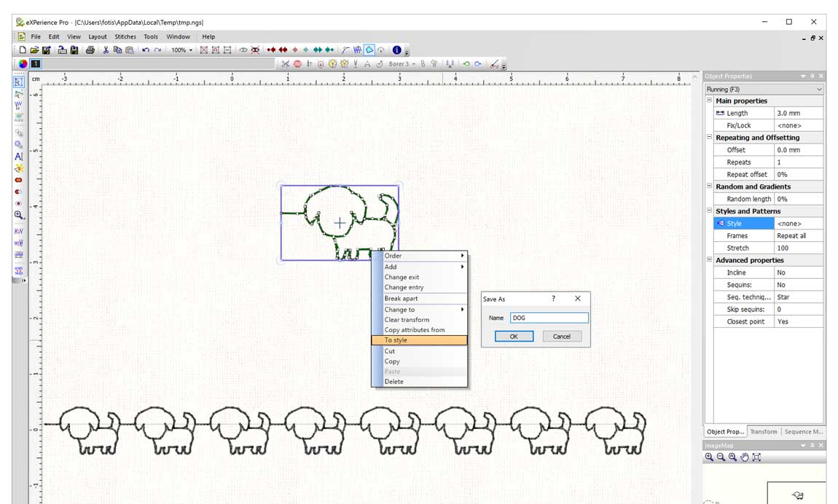Pick the magnifier zoom tool in sidebar

tap(19, 215)
